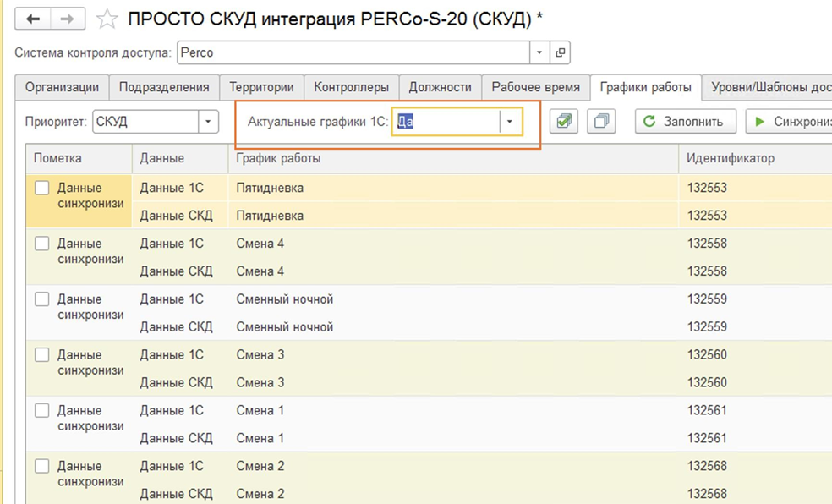Go to the Рабочее время tab
Screen dimensions: 832x504
(x=535, y=87)
